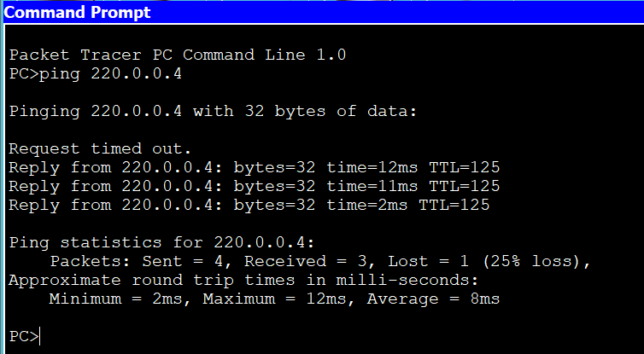This screenshot has height=354, width=644.
Task: Click the 'Request timed out.' line
Action: [100, 148]
